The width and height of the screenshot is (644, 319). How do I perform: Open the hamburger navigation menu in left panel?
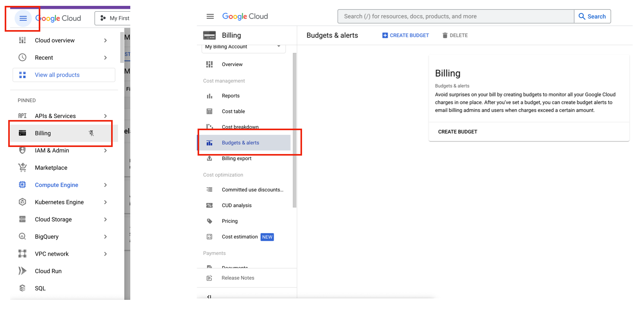(x=23, y=18)
